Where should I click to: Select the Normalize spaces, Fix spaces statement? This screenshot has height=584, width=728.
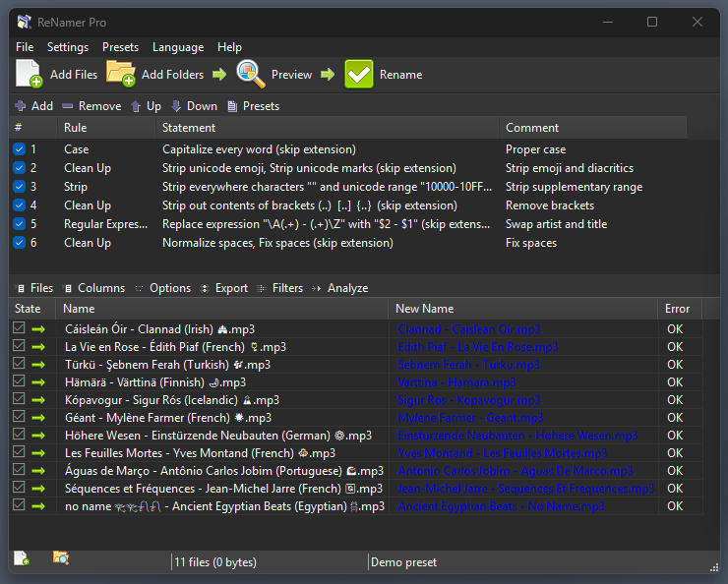pos(277,243)
